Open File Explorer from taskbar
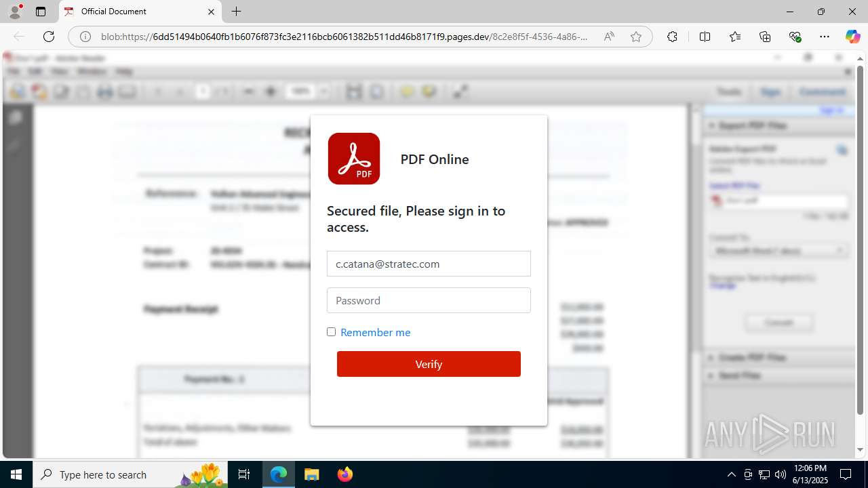868x488 pixels. 311,474
